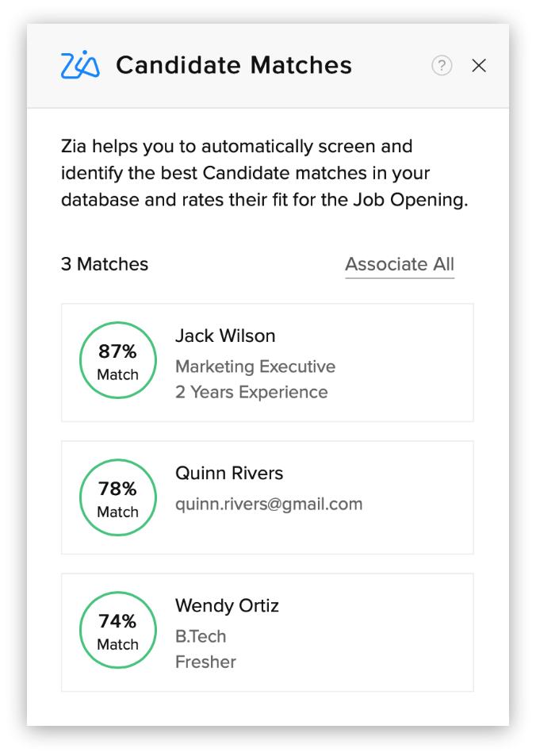Click the 74% Match circle badge
The width and height of the screenshot is (536, 756).
click(118, 630)
